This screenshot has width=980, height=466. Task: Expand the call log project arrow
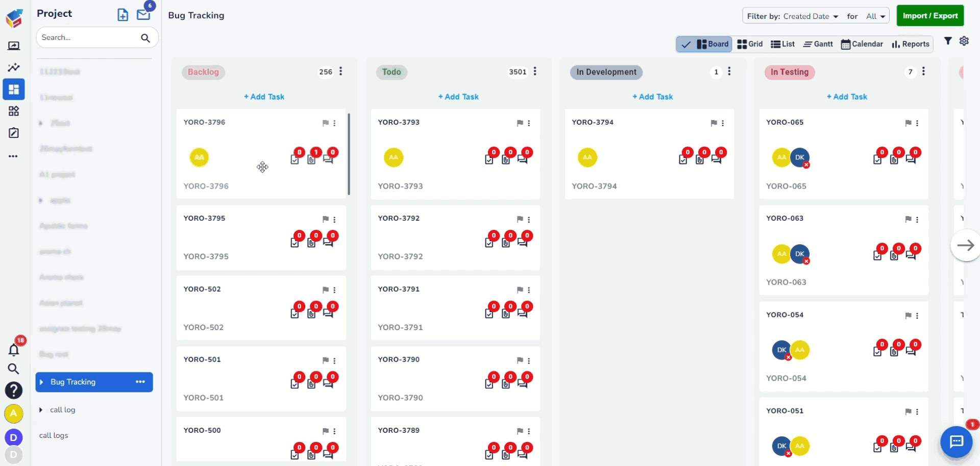click(41, 410)
